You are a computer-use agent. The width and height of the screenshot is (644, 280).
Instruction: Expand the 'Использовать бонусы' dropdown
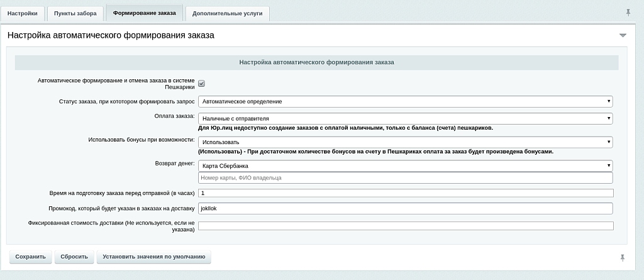pos(405,142)
